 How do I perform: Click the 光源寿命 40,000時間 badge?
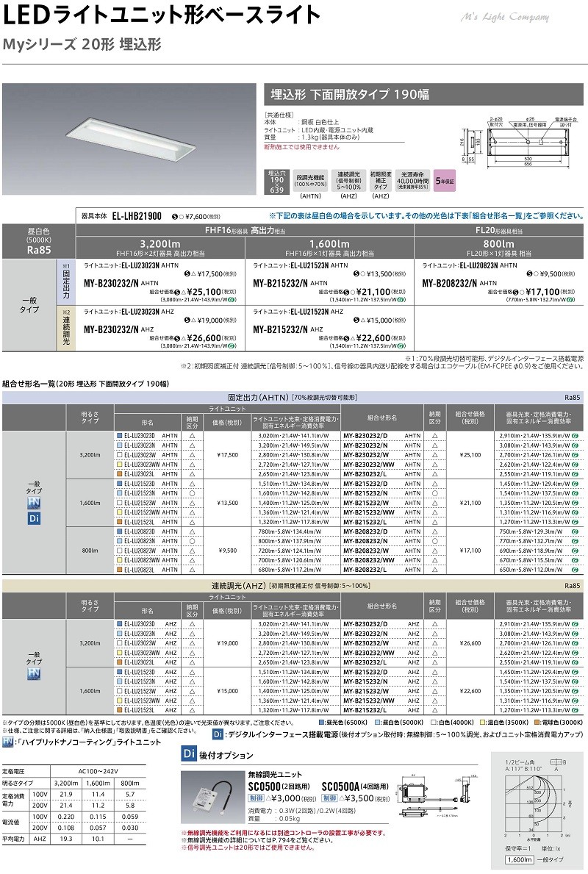click(412, 181)
